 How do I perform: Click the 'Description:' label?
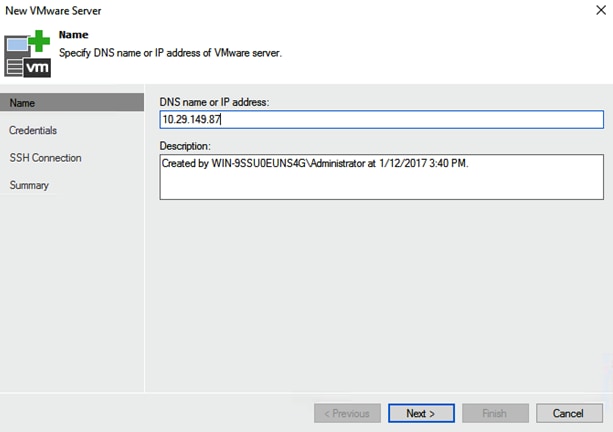coord(185,146)
